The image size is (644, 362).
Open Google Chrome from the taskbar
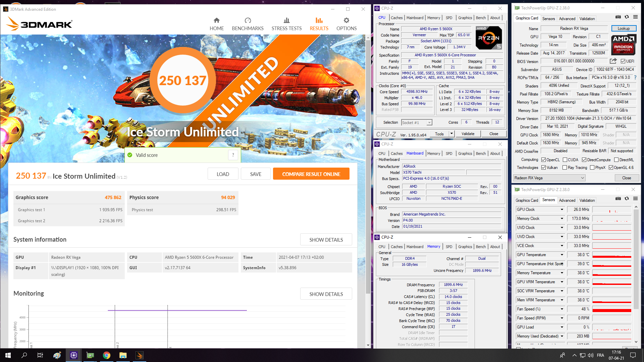[x=107, y=355]
